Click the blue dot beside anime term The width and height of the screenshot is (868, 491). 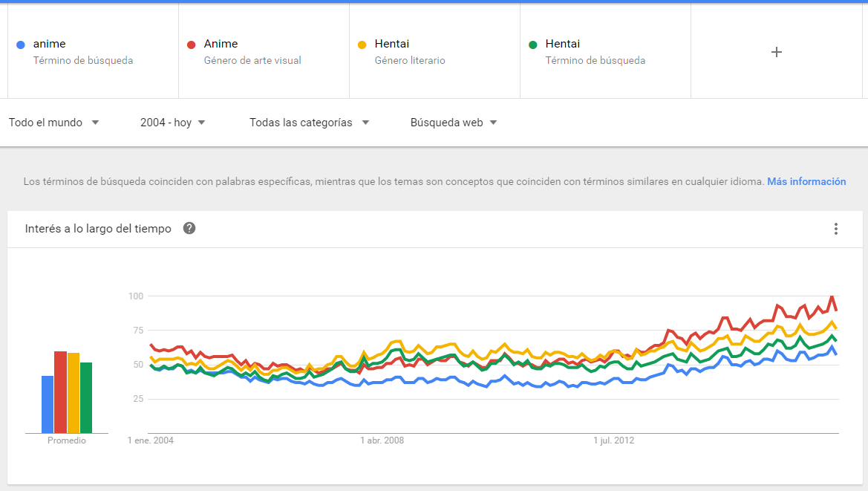click(20, 45)
